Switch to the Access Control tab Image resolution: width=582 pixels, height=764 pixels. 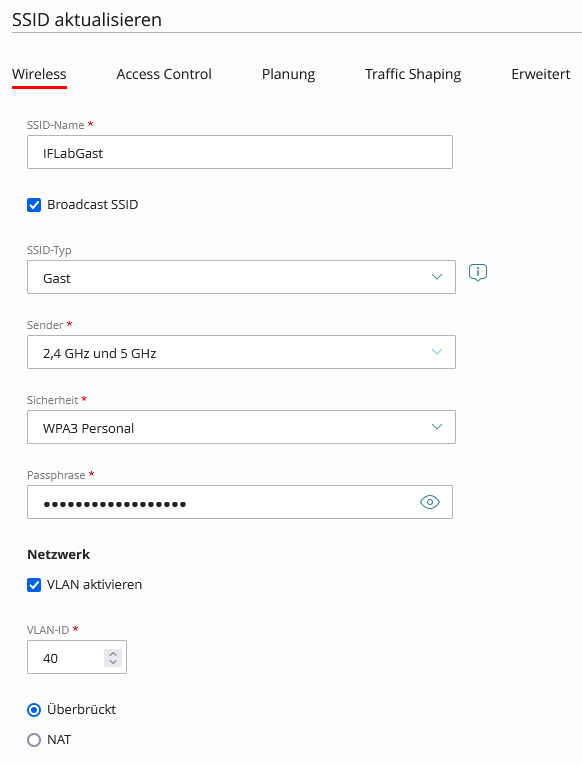164,74
